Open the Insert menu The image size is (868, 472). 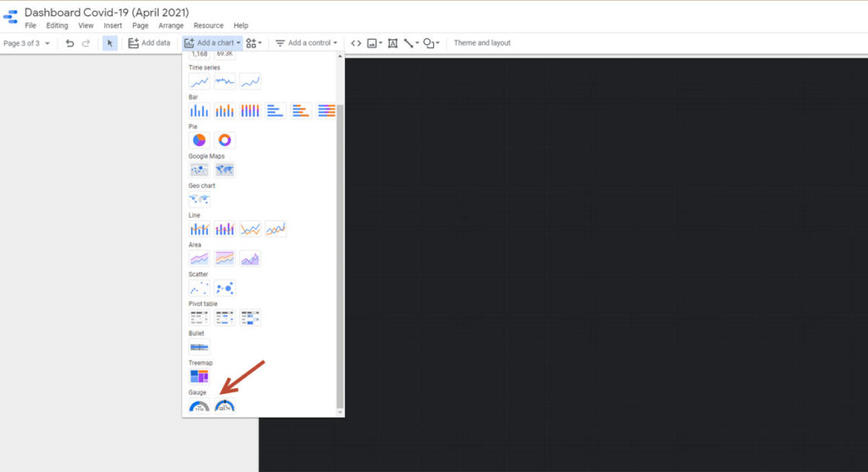pyautogui.click(x=113, y=25)
